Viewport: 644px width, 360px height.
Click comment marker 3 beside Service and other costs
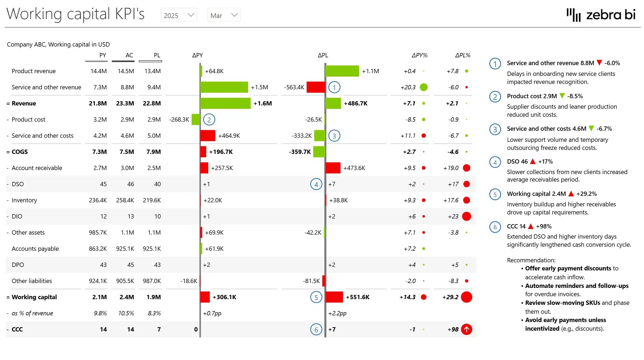coord(334,136)
